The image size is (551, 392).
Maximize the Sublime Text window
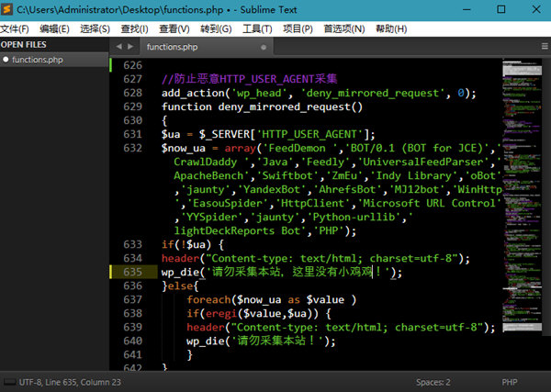tap(501, 9)
